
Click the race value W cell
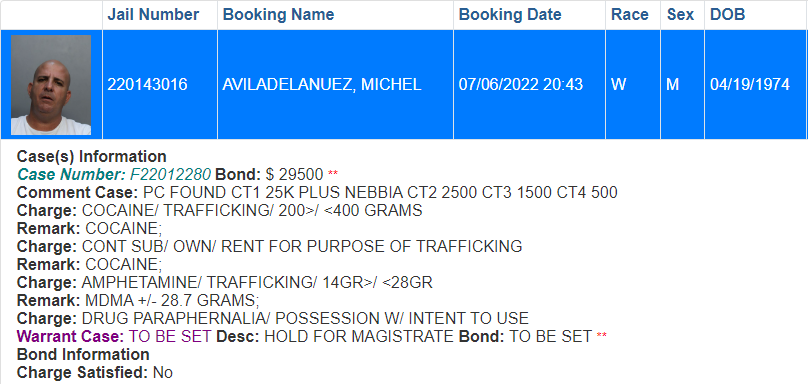[x=633, y=85]
